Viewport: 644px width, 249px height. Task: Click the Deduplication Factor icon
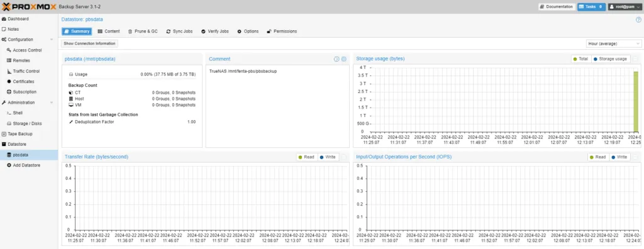tap(70, 122)
